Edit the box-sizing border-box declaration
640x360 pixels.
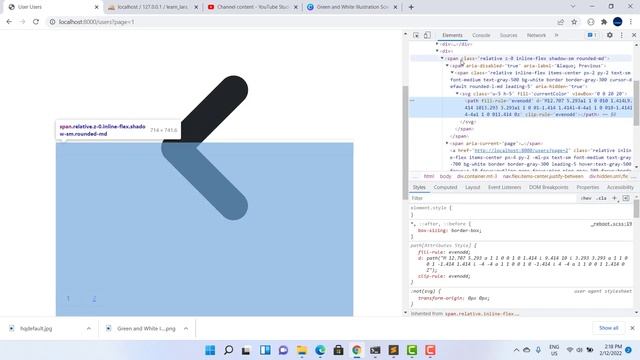pos(450,231)
